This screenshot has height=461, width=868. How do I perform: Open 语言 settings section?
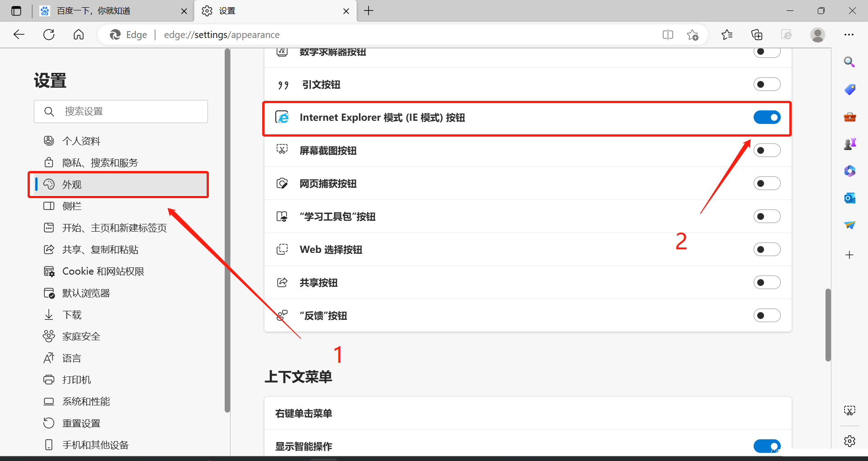click(x=121, y=358)
